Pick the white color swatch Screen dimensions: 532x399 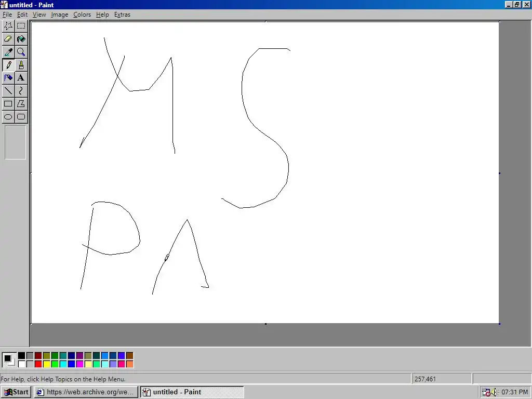click(21, 364)
